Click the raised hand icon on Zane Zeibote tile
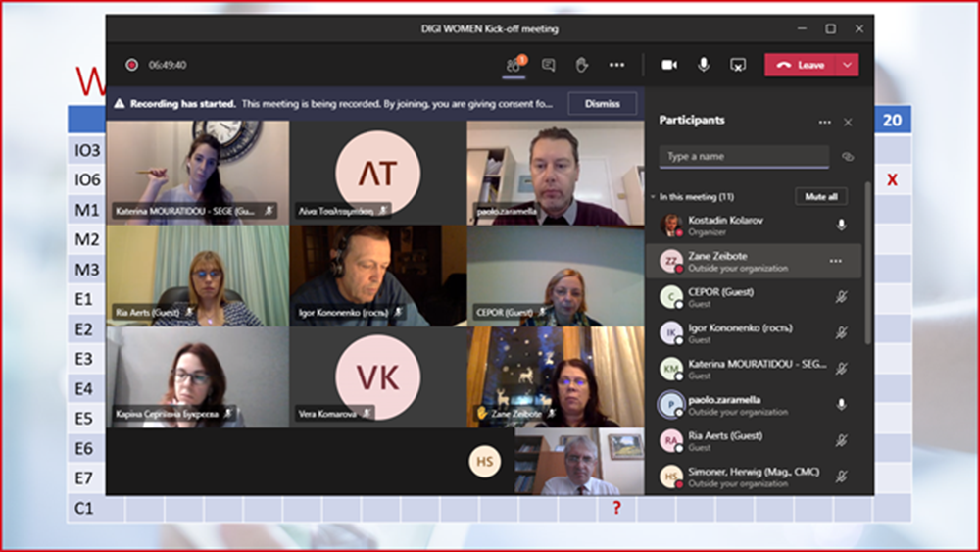The width and height of the screenshot is (980, 552). [x=482, y=413]
